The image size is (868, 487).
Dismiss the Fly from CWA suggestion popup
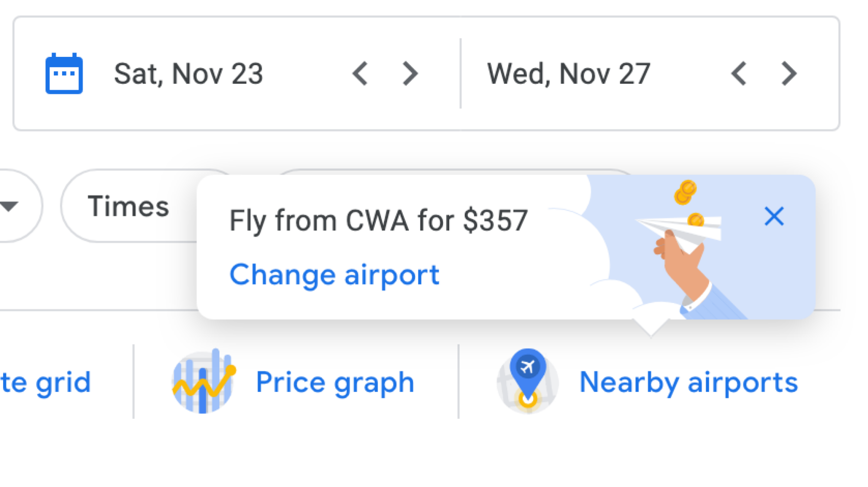[774, 216]
